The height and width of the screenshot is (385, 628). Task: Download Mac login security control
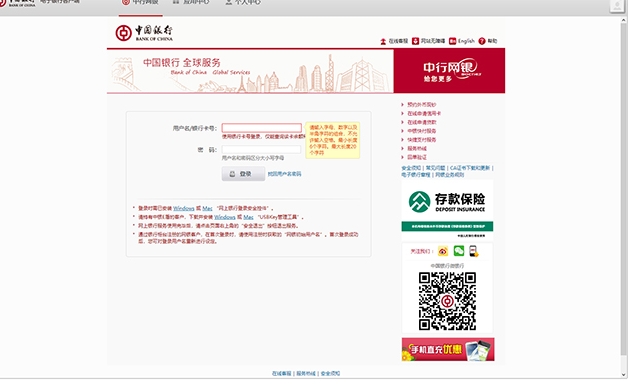point(207,208)
